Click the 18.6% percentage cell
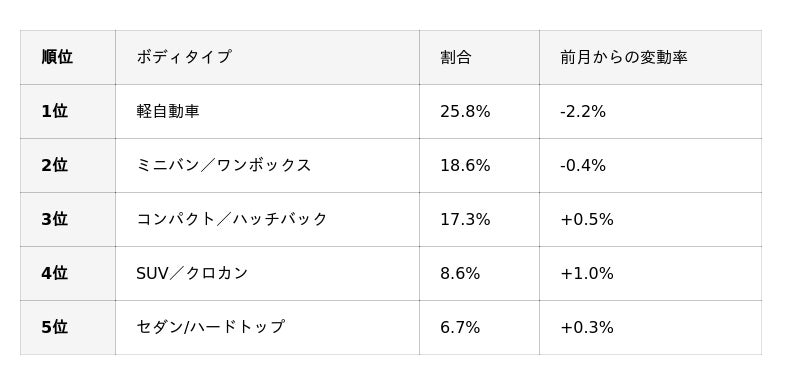Viewport: 800px width, 385px height. pos(479,165)
